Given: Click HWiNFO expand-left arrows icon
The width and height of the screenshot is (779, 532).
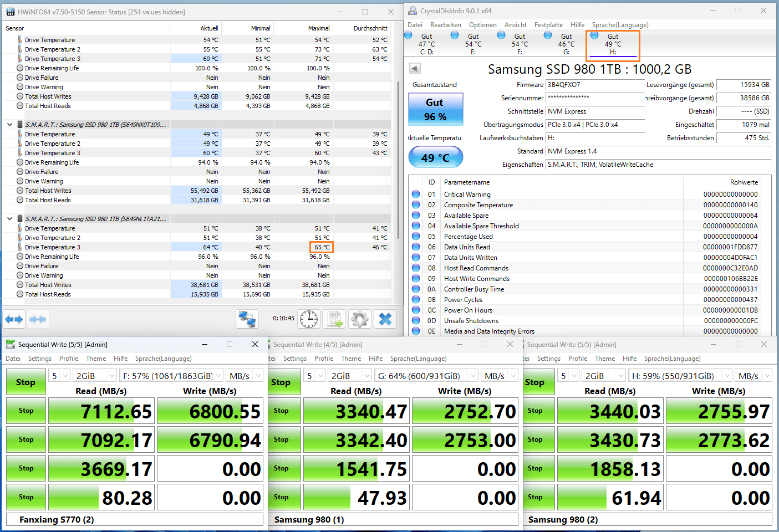Looking at the screenshot, I should tap(14, 319).
